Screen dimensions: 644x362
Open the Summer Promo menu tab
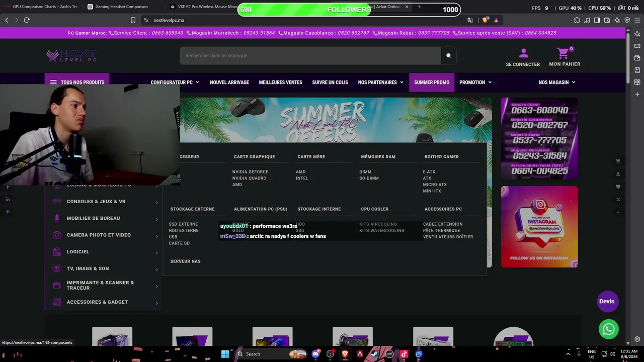point(432,82)
